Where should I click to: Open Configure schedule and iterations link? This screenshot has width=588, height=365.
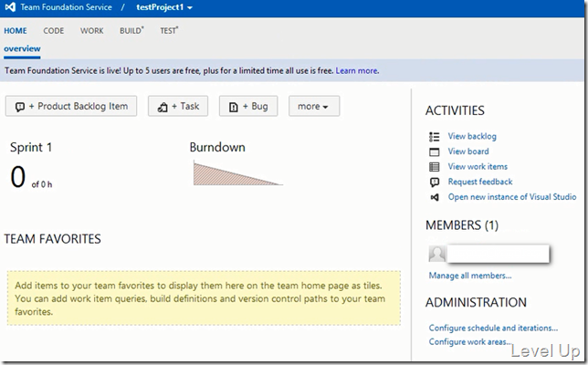click(x=493, y=328)
